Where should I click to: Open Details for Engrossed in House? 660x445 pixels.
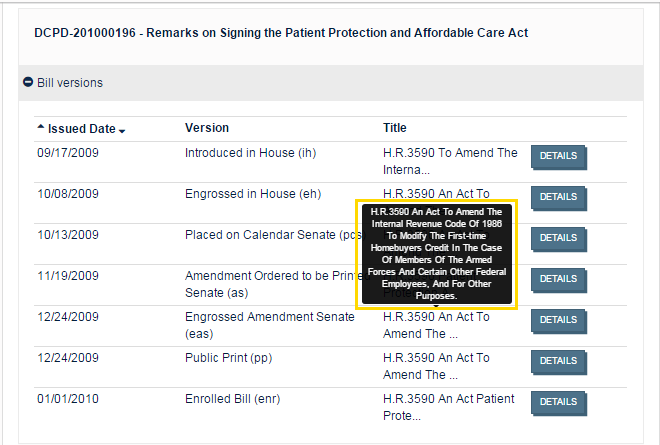[558, 197]
